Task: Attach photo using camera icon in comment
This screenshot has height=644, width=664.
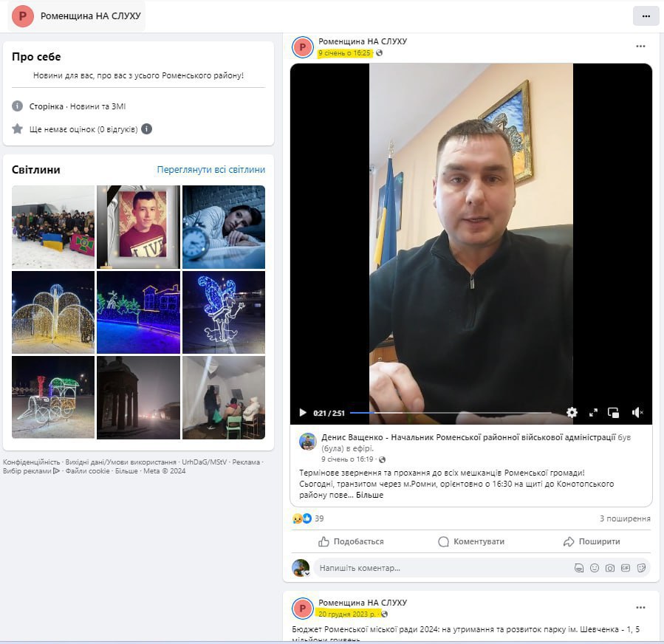Action: pyautogui.click(x=610, y=568)
